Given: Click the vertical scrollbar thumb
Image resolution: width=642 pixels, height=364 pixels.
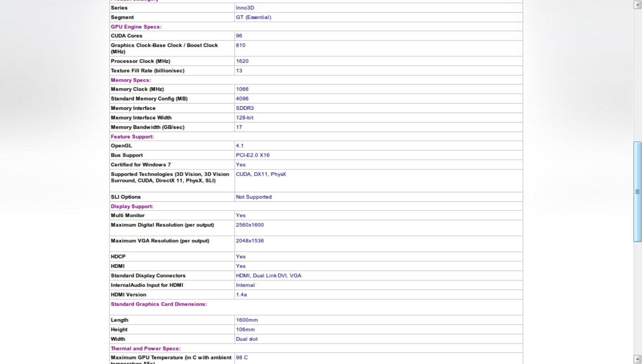Looking at the screenshot, I should 637,192.
